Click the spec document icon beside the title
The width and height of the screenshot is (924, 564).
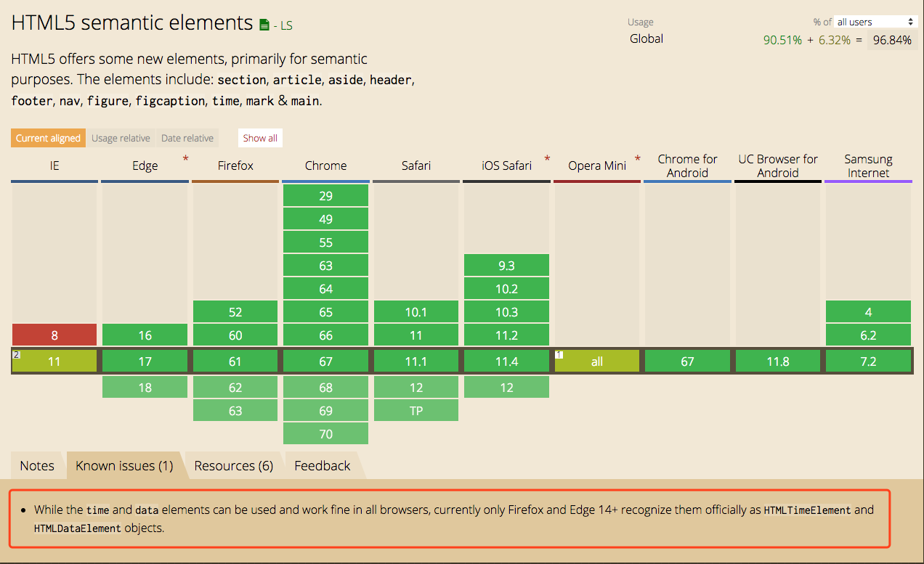[x=264, y=25]
